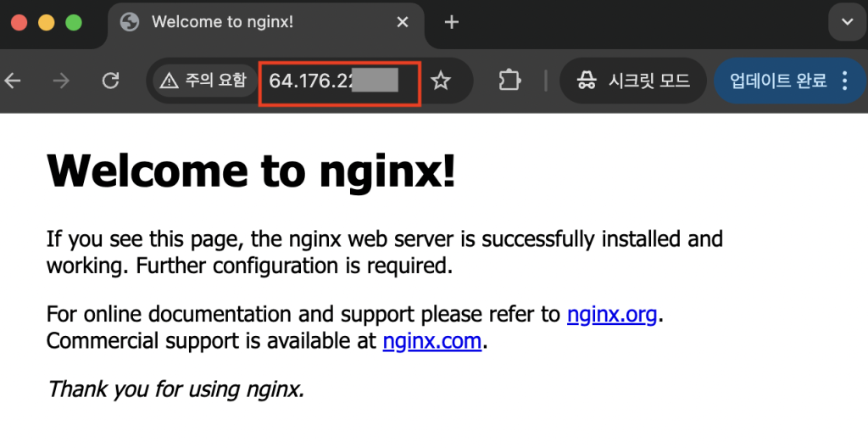Open the nginx.org documentation link
This screenshot has height=448, width=868.
tap(612, 315)
